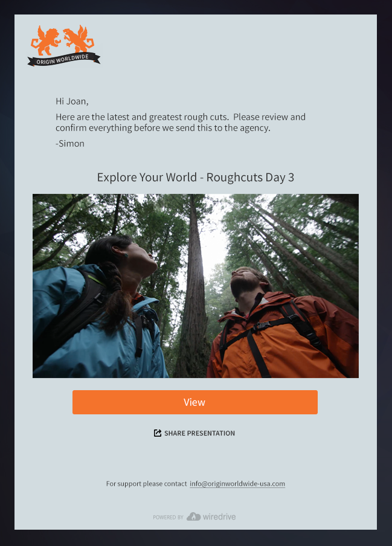
Task: Click the For support please contact text
Action: click(147, 484)
